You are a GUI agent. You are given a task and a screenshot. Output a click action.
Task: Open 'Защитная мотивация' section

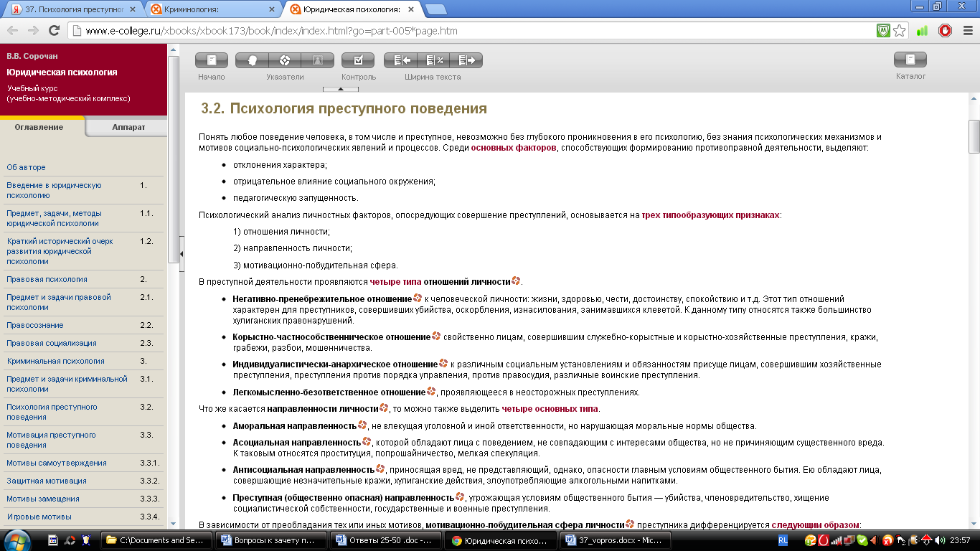[47, 481]
